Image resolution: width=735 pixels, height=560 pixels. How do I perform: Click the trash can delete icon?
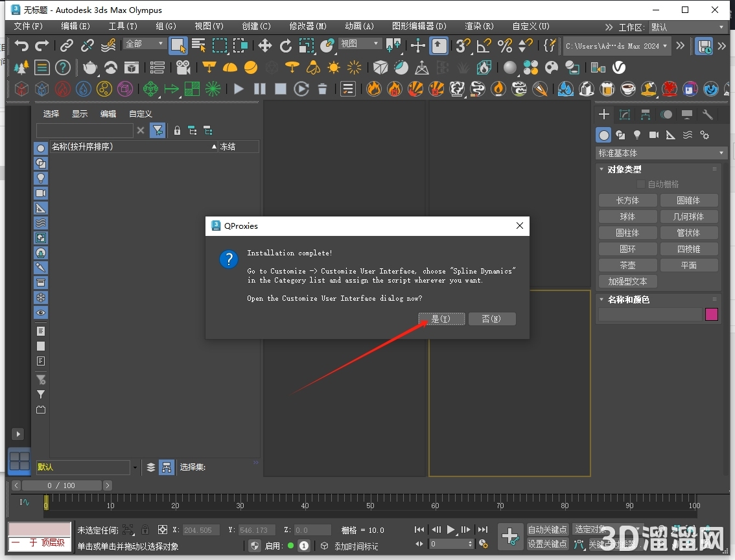click(x=322, y=89)
